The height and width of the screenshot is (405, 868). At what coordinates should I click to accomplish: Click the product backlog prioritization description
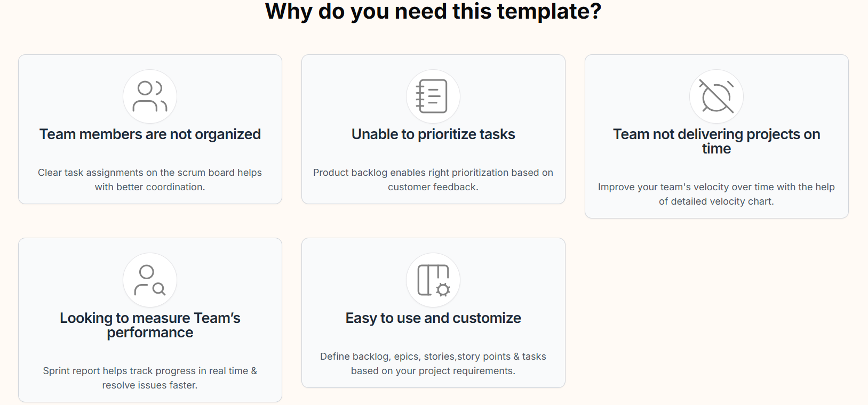click(433, 180)
